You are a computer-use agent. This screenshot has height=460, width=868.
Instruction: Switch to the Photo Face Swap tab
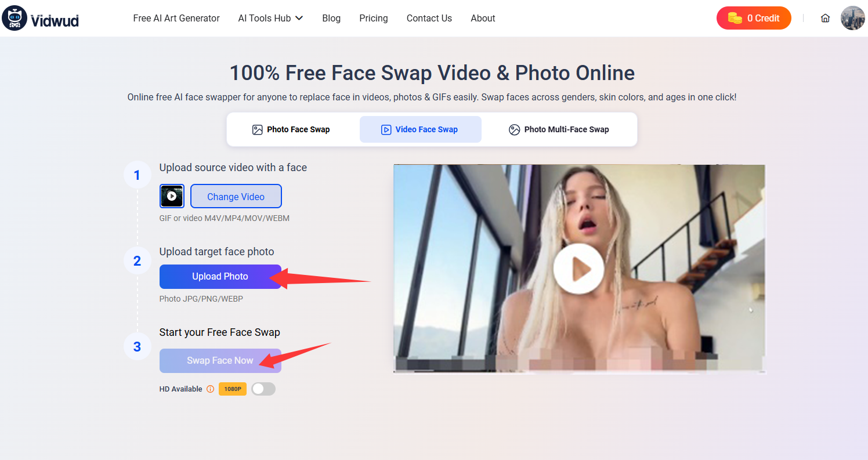[x=291, y=129]
